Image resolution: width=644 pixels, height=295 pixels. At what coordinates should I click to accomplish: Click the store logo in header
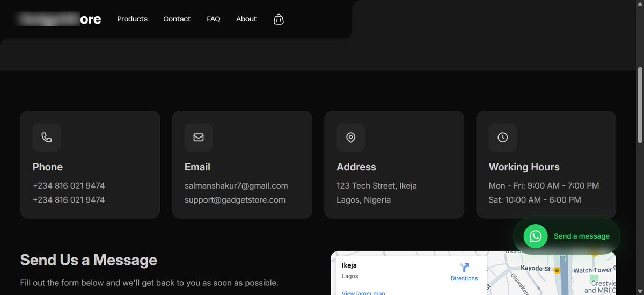(58, 19)
